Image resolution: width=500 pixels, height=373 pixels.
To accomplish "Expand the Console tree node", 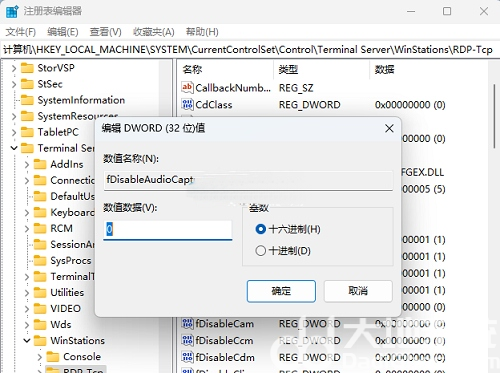I will (x=39, y=357).
